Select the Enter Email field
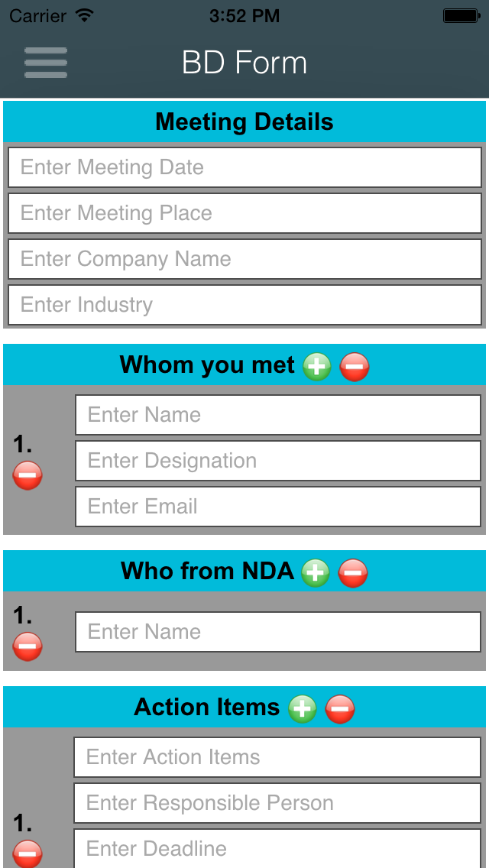 (x=277, y=507)
